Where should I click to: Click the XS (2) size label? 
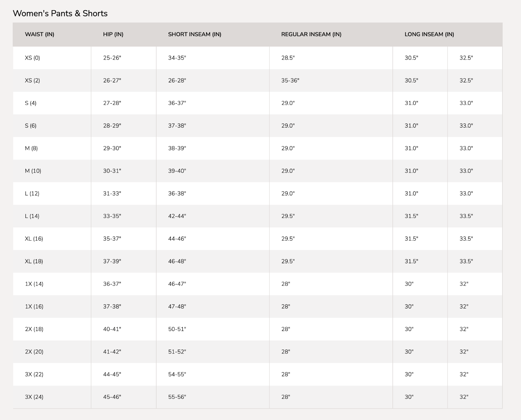click(x=32, y=80)
